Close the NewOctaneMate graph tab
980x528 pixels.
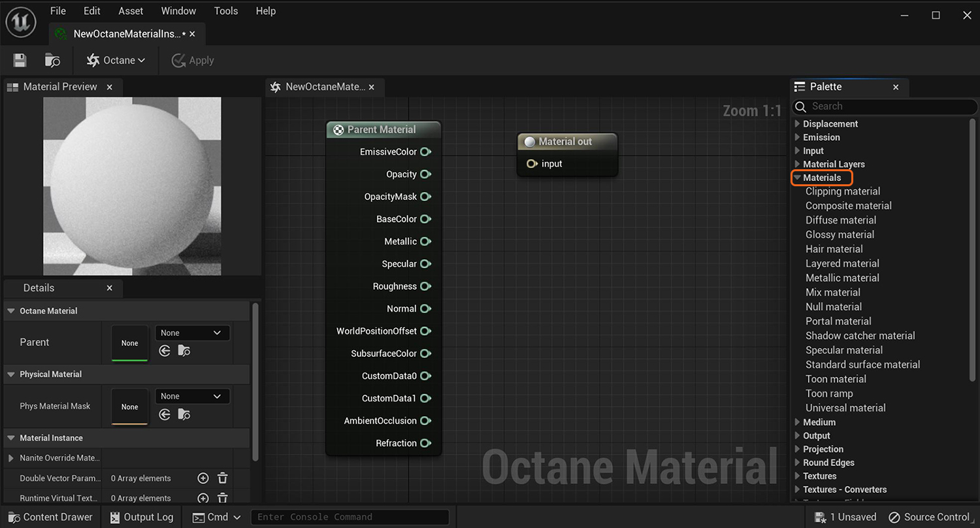click(x=372, y=87)
